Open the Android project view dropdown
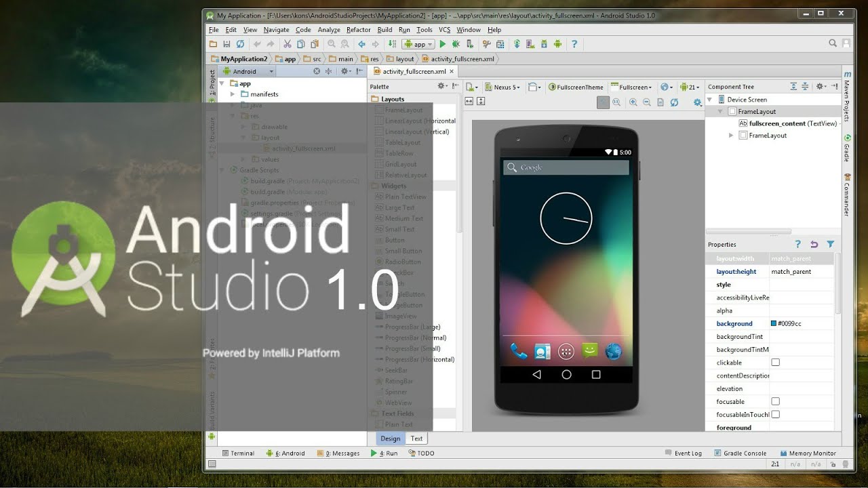 click(x=249, y=71)
